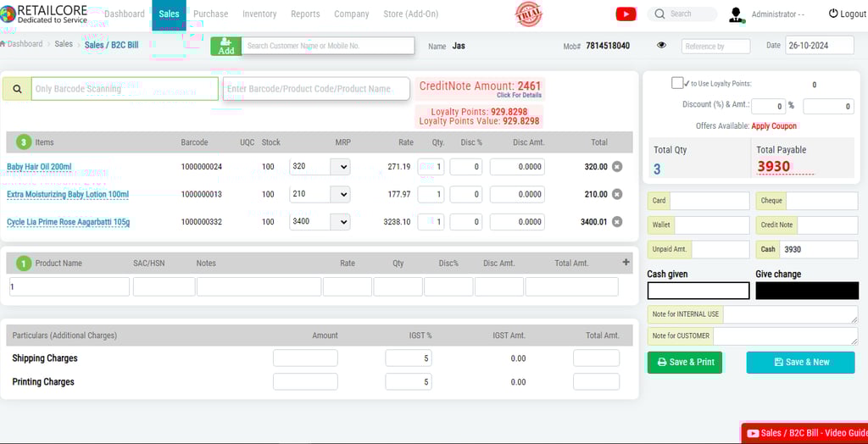868x444 pixels.
Task: Click the barcode 1000000332 cell
Action: pyautogui.click(x=202, y=222)
